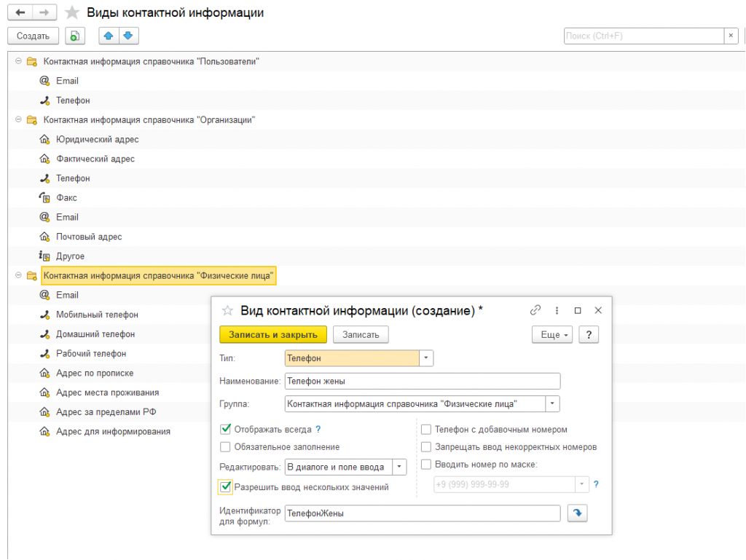
Task: Click Записать и закрыть button
Action: (273, 335)
